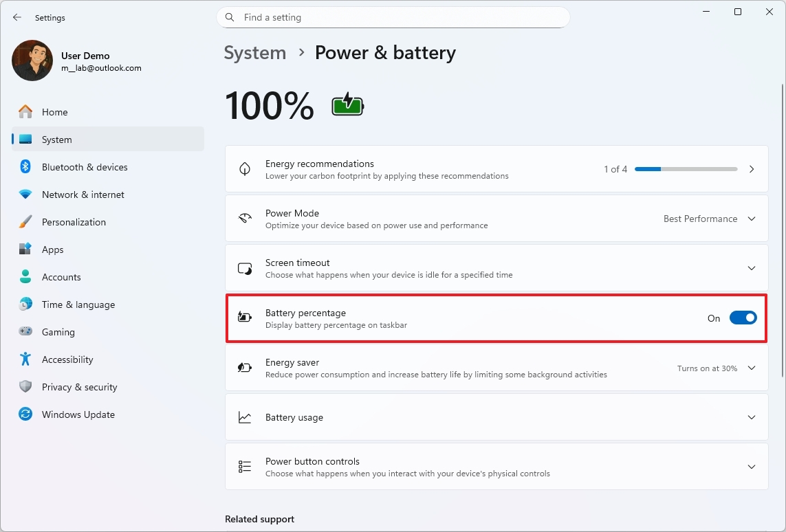This screenshot has width=786, height=532.
Task: Click the charging battery icon next to 100%
Action: click(x=347, y=104)
